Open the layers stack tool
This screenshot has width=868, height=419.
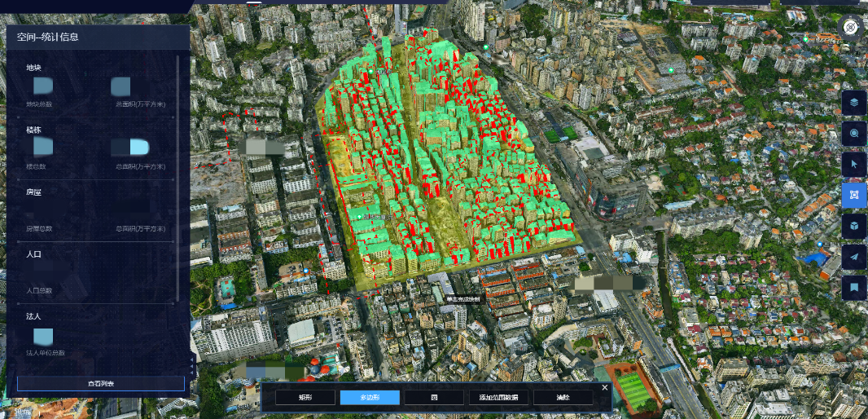[854, 103]
